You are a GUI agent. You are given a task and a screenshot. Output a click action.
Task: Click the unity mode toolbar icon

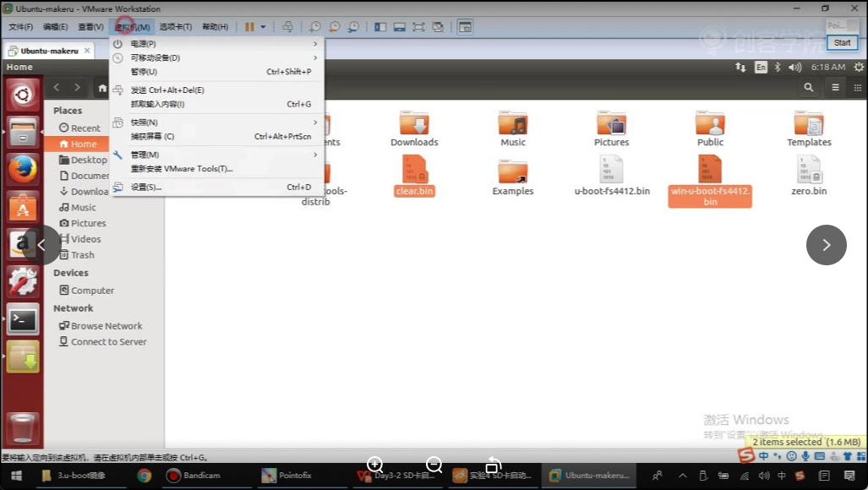point(437,26)
